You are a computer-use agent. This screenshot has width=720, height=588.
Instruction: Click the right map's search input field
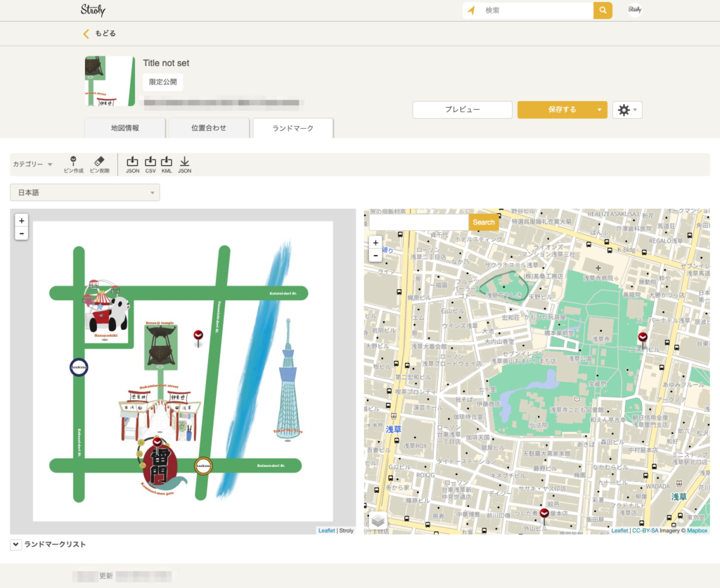click(419, 222)
